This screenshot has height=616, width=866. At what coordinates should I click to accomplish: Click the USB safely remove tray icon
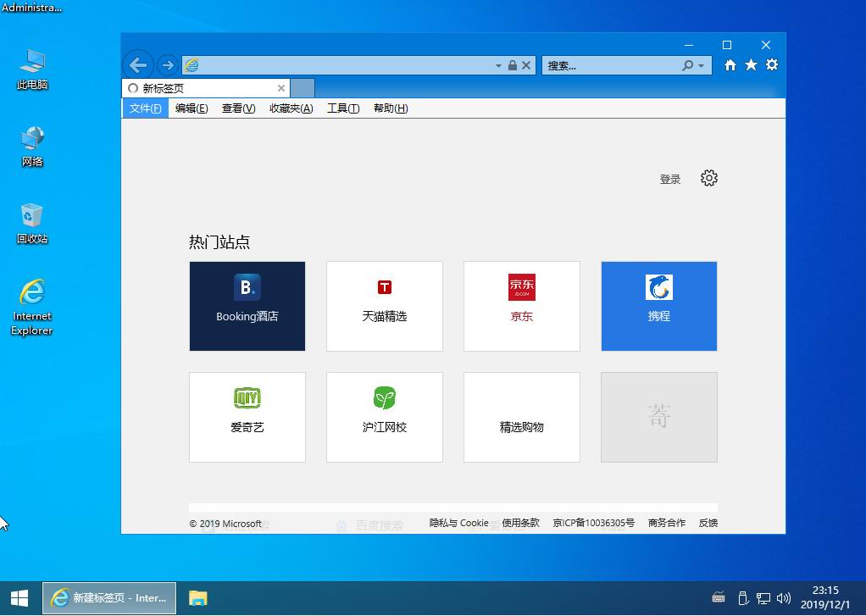pos(743,597)
